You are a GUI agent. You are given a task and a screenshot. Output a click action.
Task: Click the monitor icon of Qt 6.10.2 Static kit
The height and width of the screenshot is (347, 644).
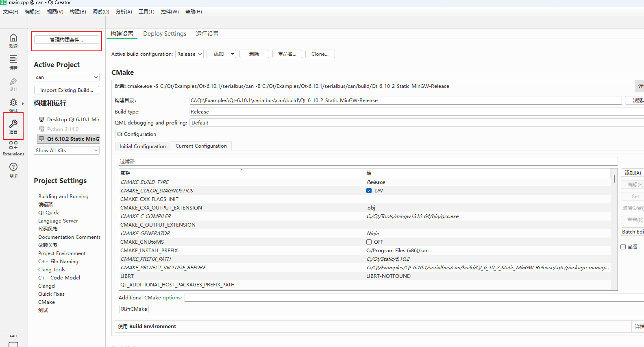(x=41, y=139)
